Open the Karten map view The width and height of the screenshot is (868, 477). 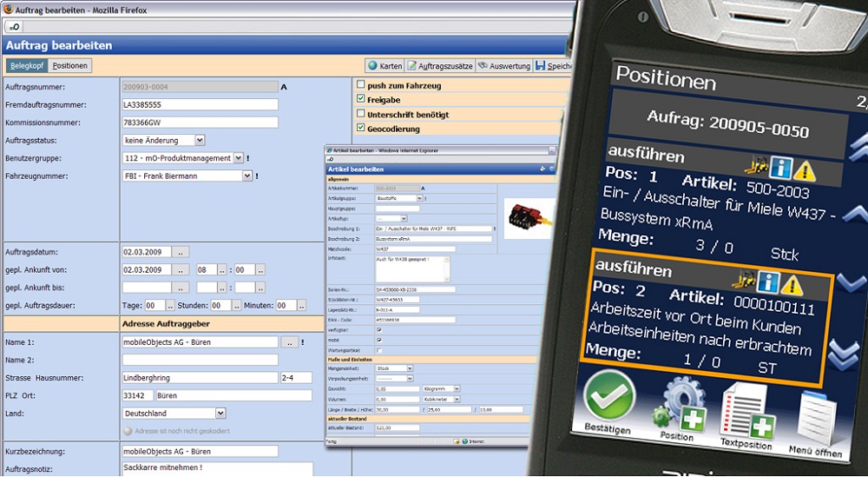click(385, 66)
